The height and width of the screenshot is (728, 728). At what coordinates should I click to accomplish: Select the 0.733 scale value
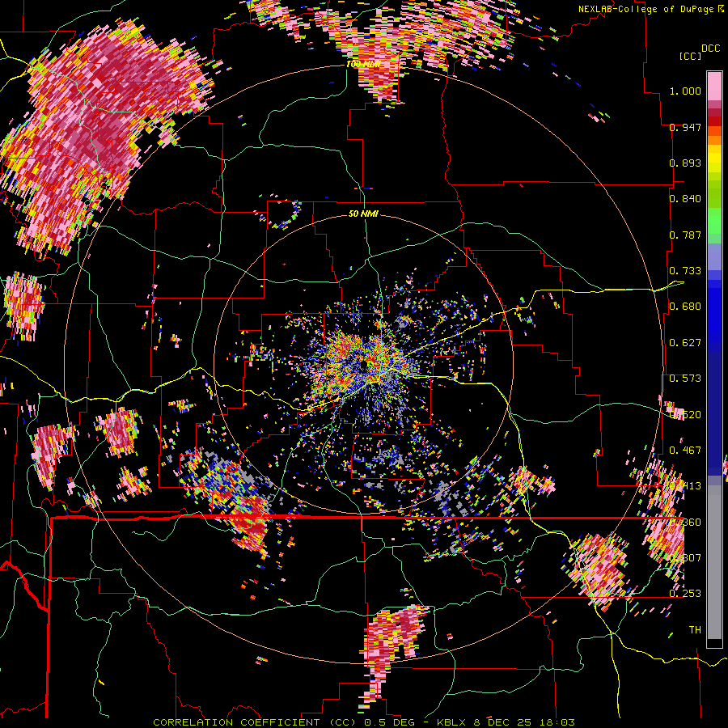click(685, 271)
